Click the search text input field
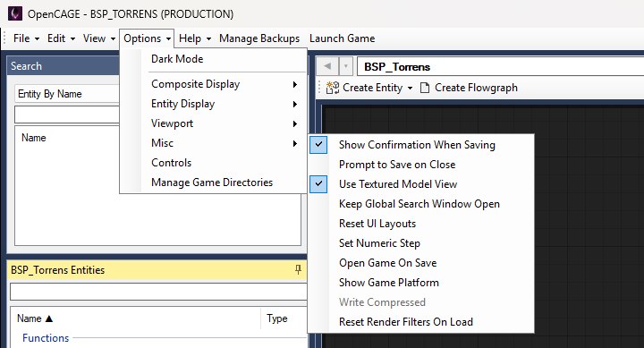The image size is (644, 348). pos(67,115)
